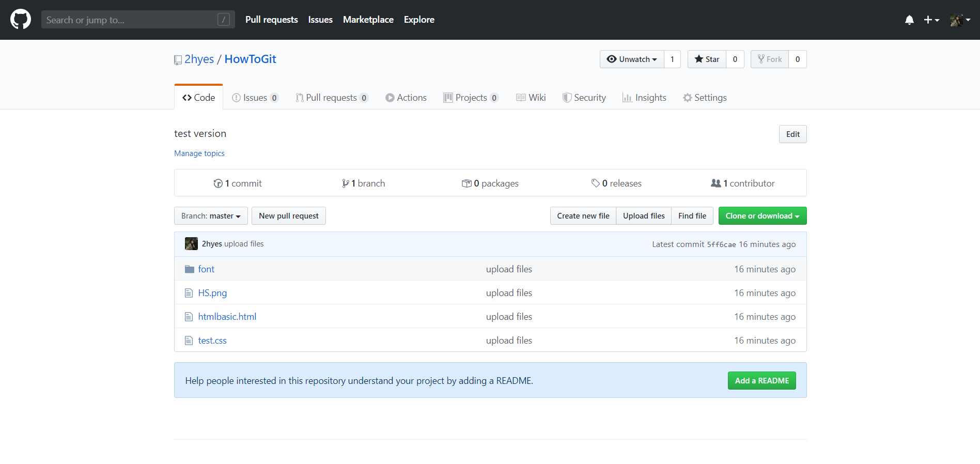Screen dimensions: 980x464
Task: Open the Projects tab
Action: (x=471, y=97)
